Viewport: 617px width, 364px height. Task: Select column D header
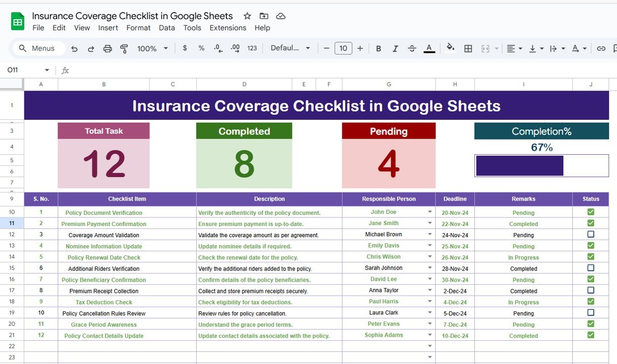click(244, 84)
